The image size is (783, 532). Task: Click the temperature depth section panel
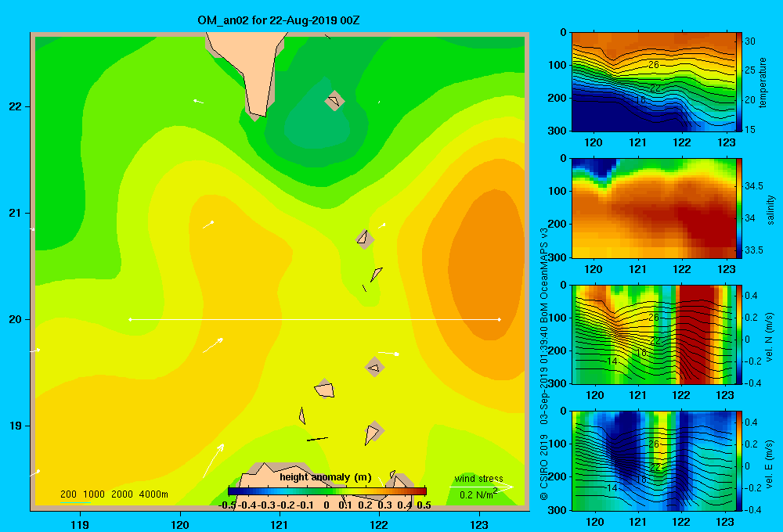coord(653,82)
